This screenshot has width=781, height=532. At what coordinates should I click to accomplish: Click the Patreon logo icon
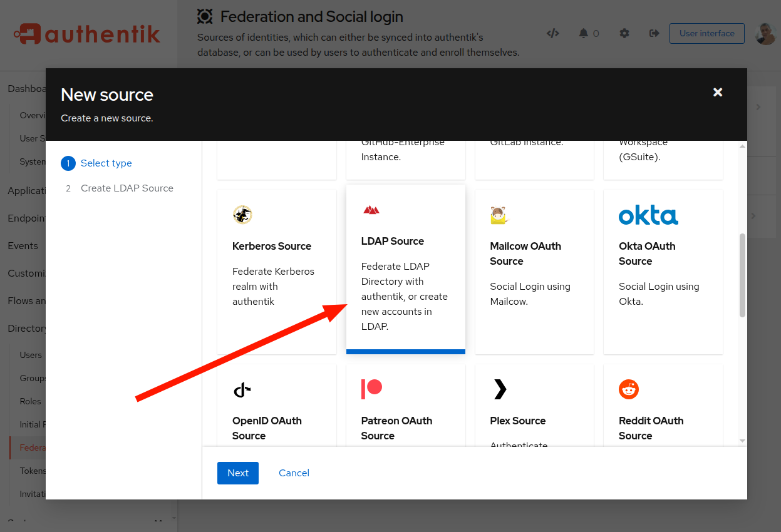tap(371, 389)
